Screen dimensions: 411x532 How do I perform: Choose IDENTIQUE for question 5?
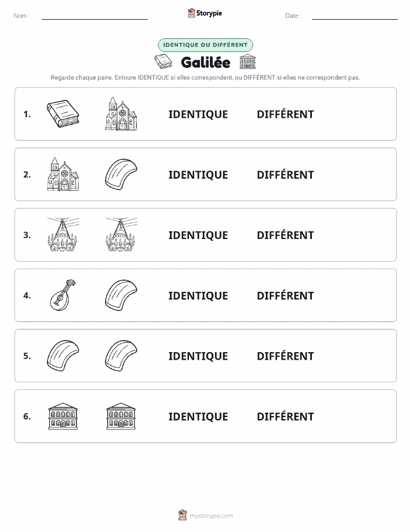198,356
